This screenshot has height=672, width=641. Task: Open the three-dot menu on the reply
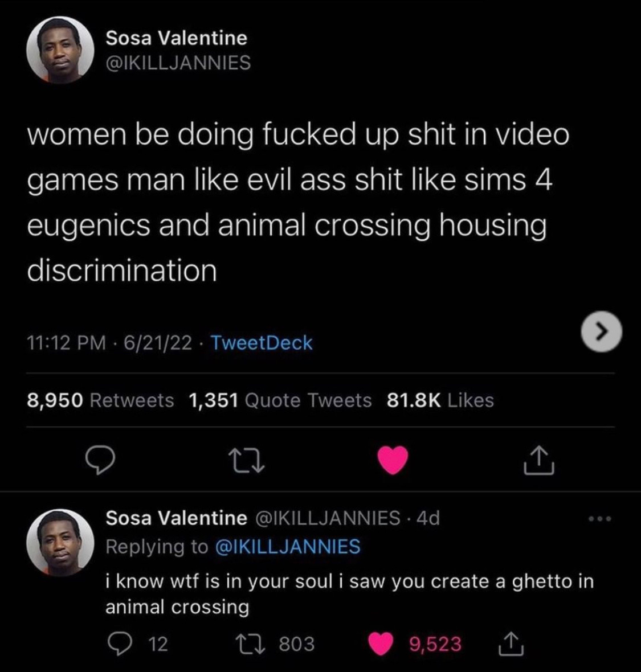pyautogui.click(x=600, y=519)
